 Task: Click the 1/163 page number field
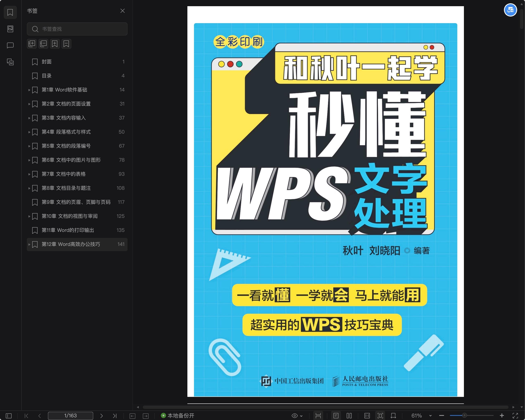tap(70, 416)
